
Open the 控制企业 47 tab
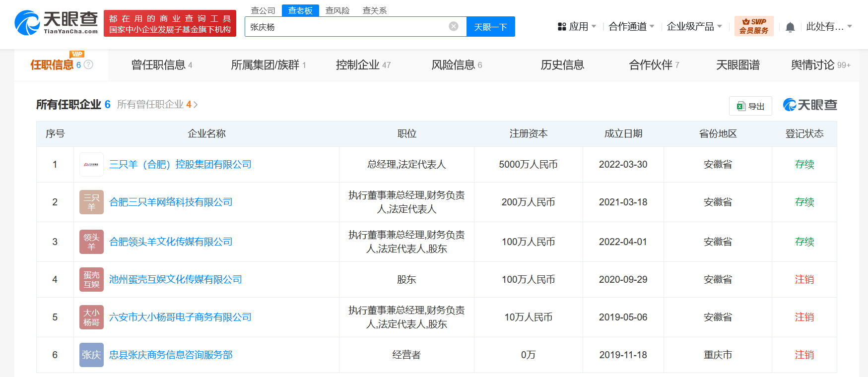363,65
